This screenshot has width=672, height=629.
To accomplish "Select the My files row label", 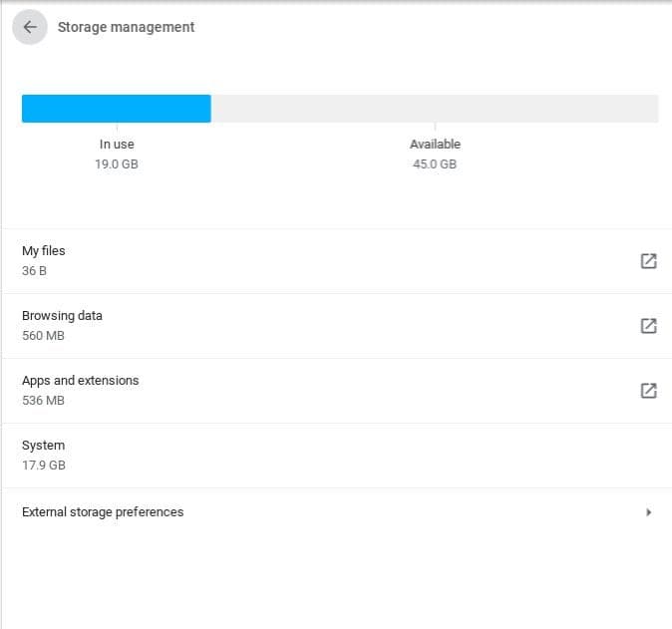I will pos(44,250).
